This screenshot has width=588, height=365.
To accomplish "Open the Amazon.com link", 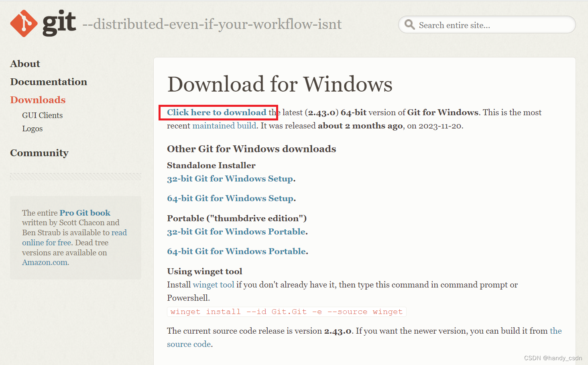I will pyautogui.click(x=45, y=262).
